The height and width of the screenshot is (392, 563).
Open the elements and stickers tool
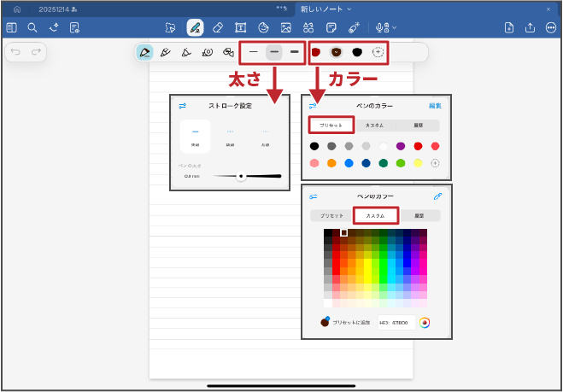click(x=308, y=27)
